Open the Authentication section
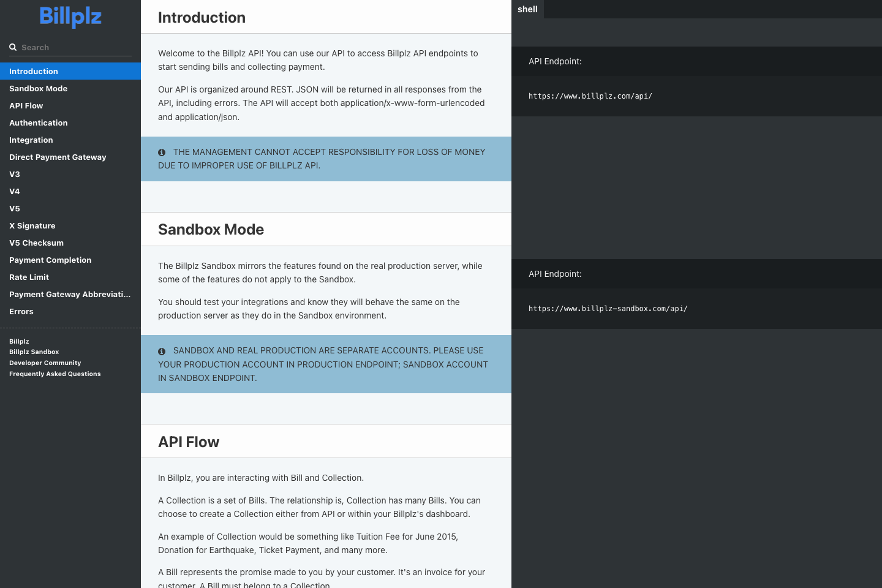The width and height of the screenshot is (882, 588). (x=39, y=123)
